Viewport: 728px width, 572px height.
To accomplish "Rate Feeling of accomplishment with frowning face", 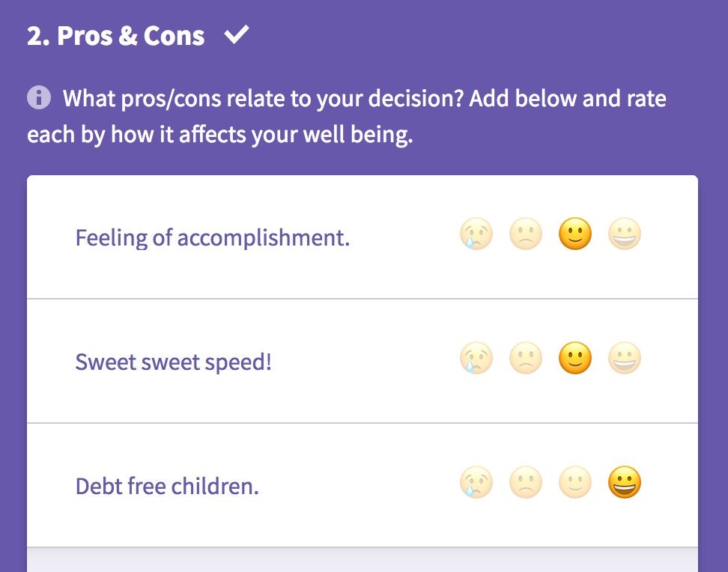I will click(x=526, y=236).
